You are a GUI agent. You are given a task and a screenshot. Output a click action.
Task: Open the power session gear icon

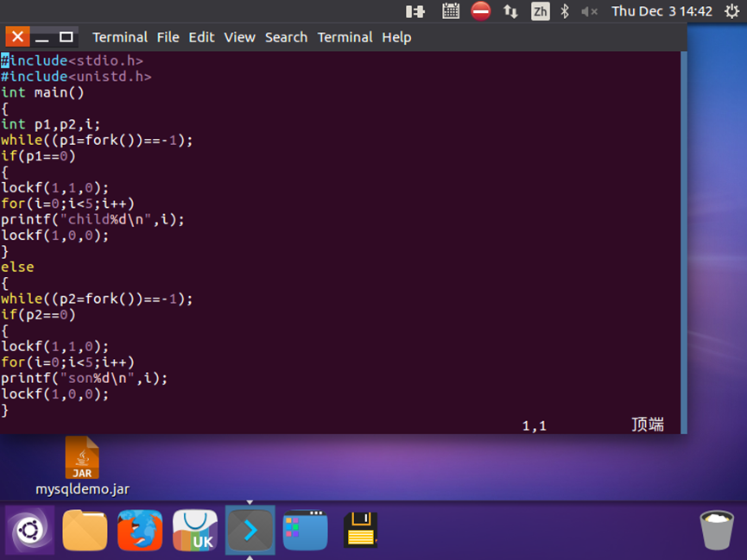[731, 11]
